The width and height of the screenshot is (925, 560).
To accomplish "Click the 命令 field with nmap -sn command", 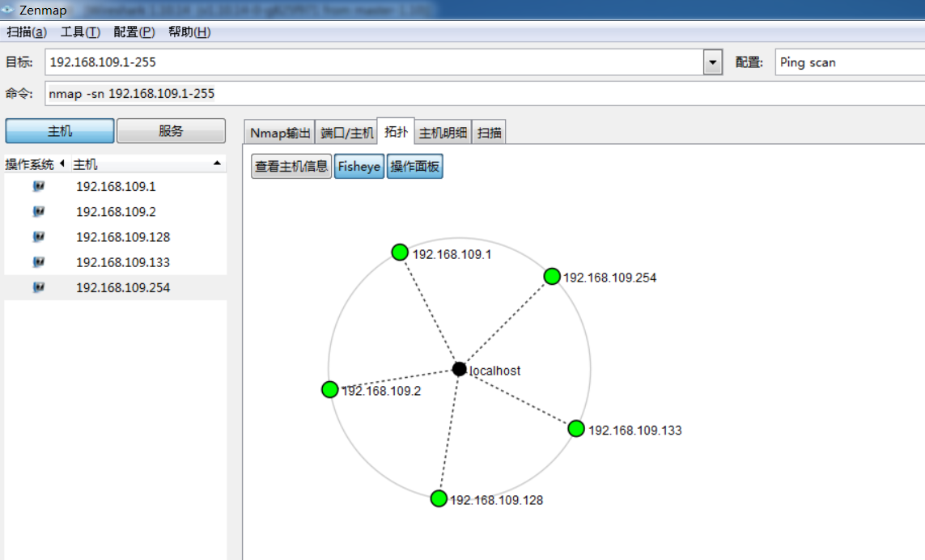I will 485,93.
